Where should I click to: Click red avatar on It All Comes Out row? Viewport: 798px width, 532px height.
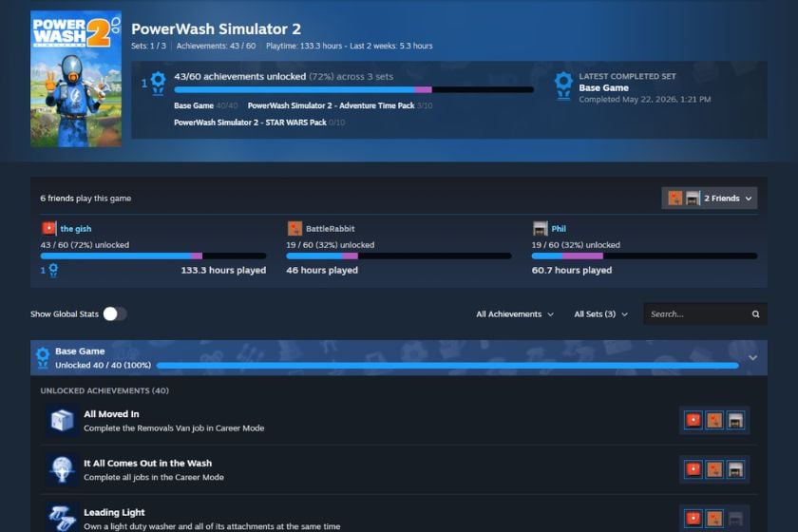(693, 469)
